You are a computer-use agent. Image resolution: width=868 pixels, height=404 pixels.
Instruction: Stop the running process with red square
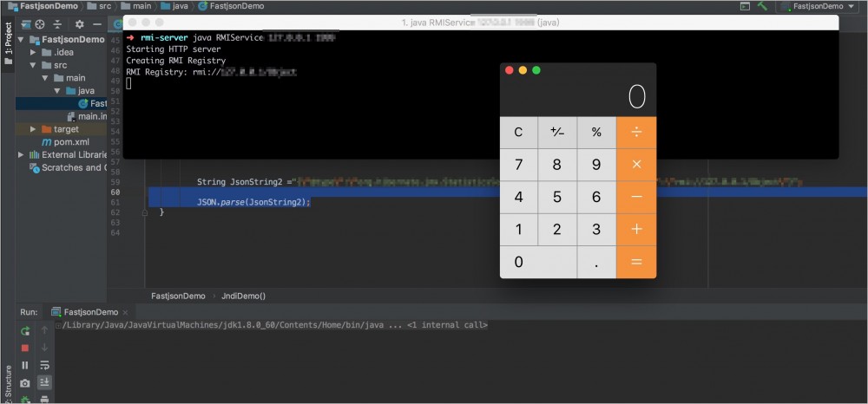[x=25, y=348]
